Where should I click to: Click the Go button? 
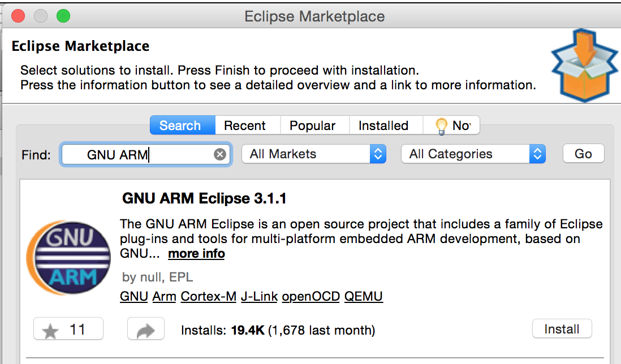point(583,154)
